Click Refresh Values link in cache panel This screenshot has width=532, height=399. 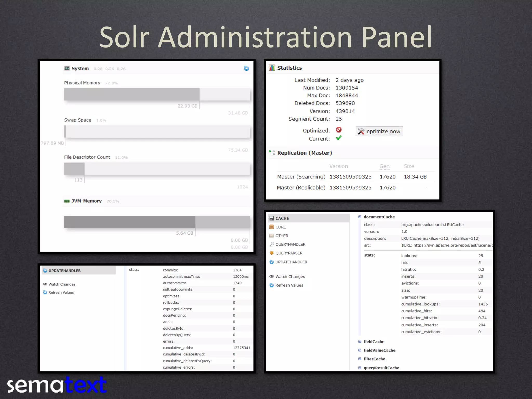[x=289, y=285]
